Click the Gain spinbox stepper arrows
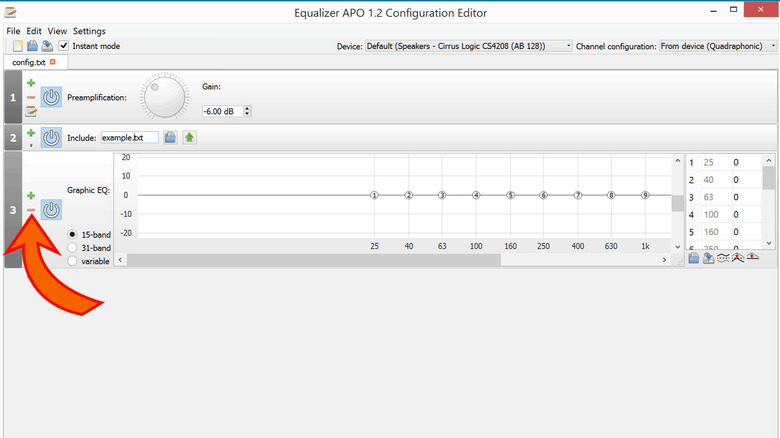Viewport: 780px width, 438px height. click(247, 111)
